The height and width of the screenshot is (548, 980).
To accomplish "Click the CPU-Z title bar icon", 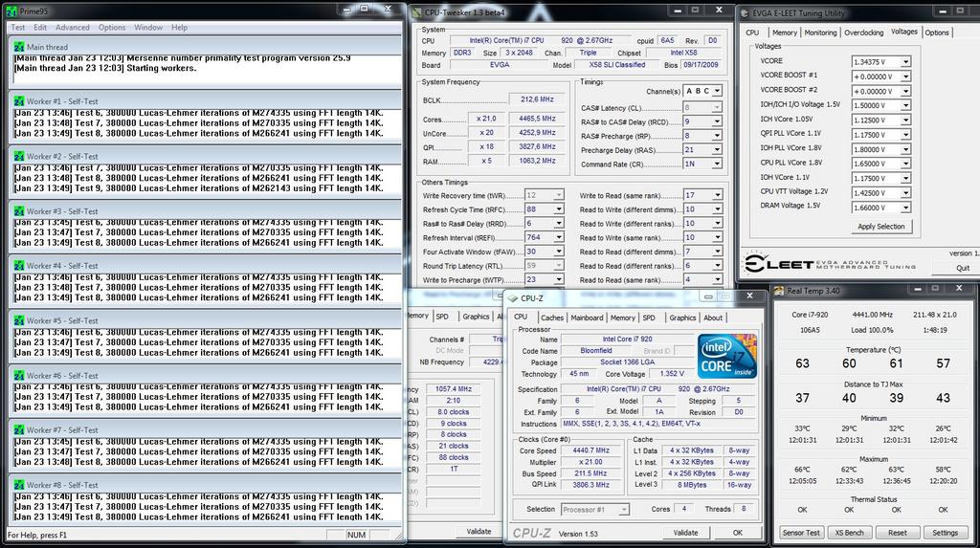I will point(512,298).
